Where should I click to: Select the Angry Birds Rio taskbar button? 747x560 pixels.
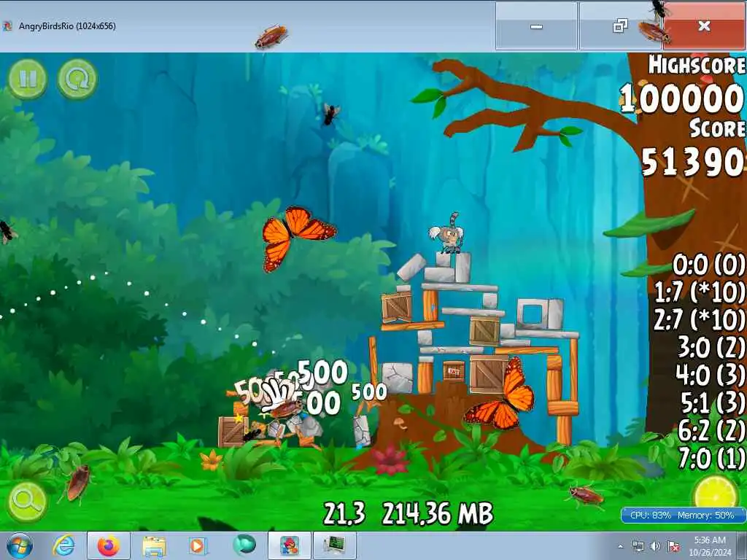coord(290,546)
